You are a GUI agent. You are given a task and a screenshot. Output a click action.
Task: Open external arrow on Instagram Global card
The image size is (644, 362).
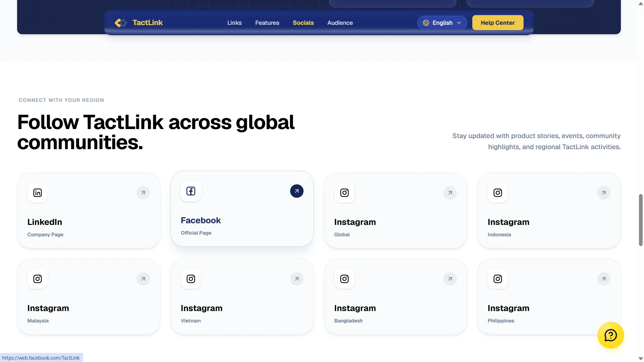450,193
